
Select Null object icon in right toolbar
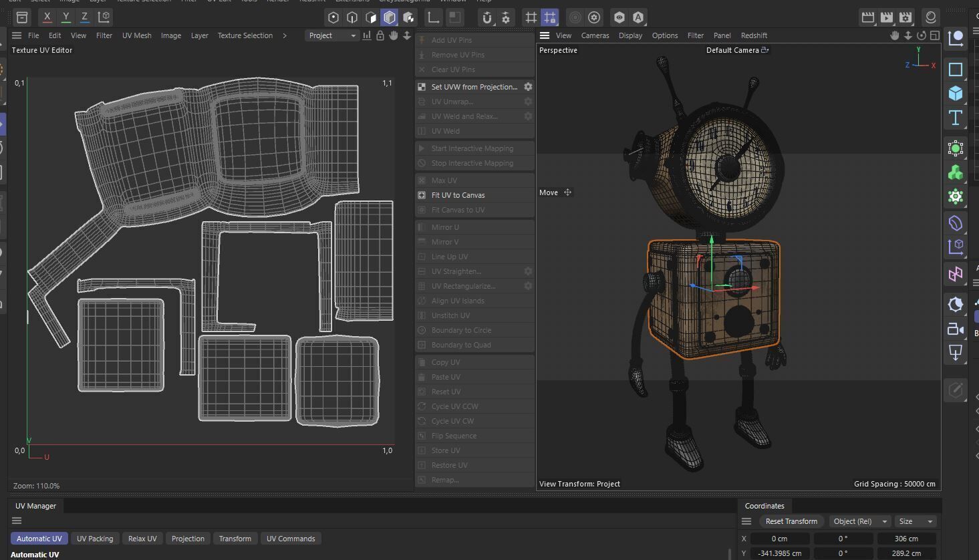(956, 38)
